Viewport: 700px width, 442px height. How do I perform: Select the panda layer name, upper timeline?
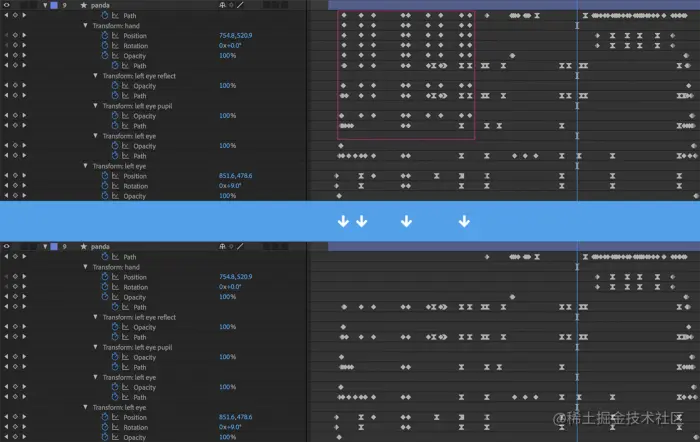100,5
